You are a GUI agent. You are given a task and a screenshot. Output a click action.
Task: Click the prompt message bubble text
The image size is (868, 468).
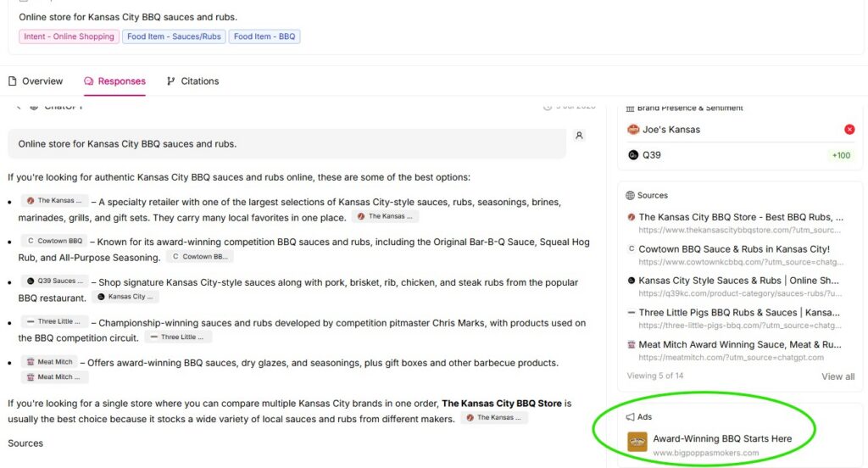[x=127, y=144]
